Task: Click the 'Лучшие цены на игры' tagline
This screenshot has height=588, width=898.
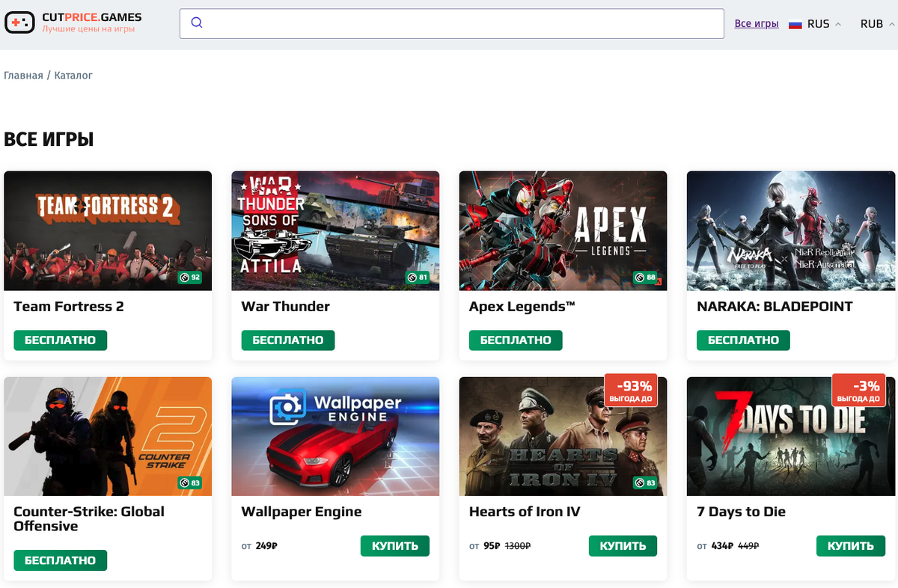Action: click(88, 29)
